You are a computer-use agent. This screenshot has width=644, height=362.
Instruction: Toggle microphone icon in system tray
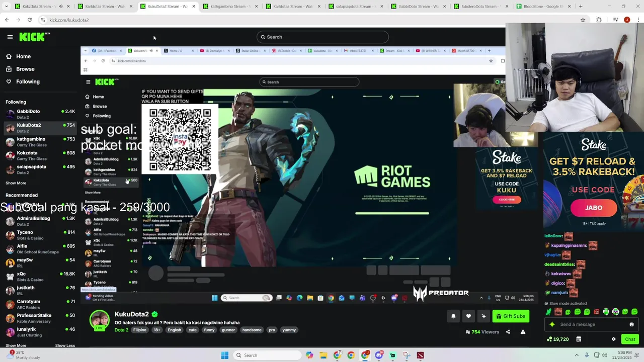pos(587,355)
